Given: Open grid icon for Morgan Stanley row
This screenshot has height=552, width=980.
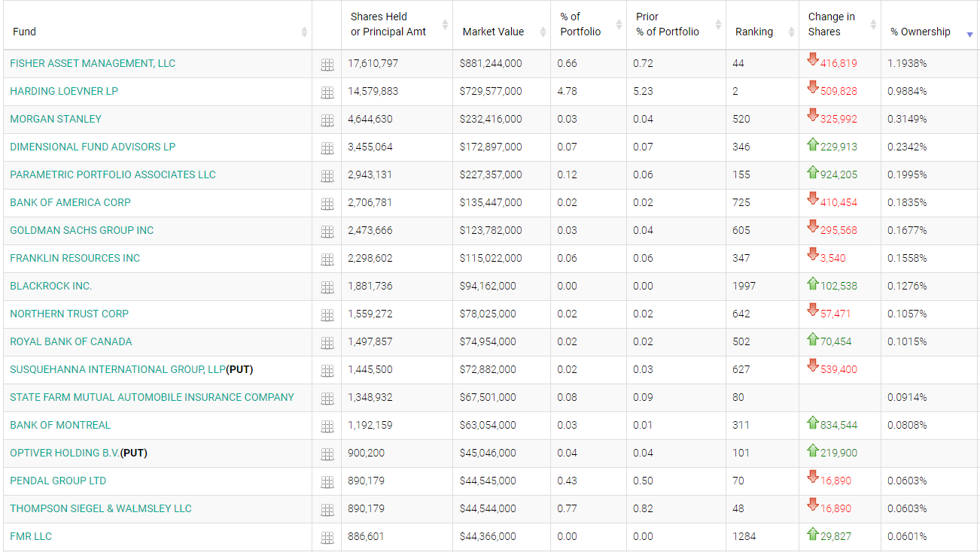Looking at the screenshot, I should 327,120.
